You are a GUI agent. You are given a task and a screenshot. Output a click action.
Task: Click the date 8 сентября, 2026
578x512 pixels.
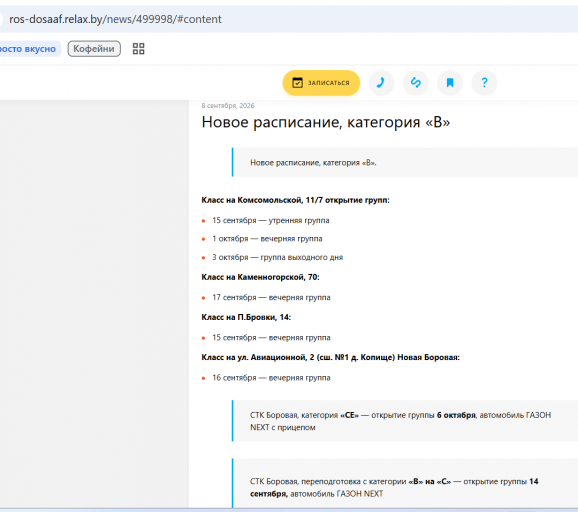(228, 106)
